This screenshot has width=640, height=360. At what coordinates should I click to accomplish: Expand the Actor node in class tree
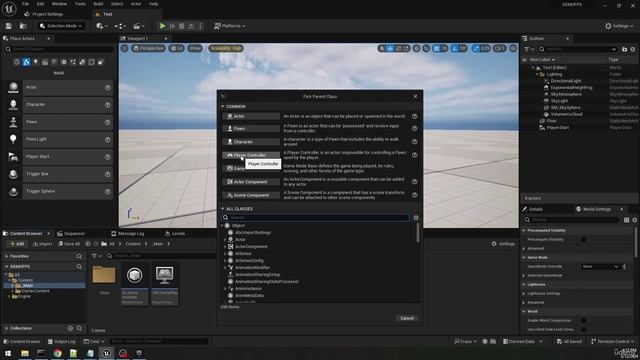click(x=225, y=240)
